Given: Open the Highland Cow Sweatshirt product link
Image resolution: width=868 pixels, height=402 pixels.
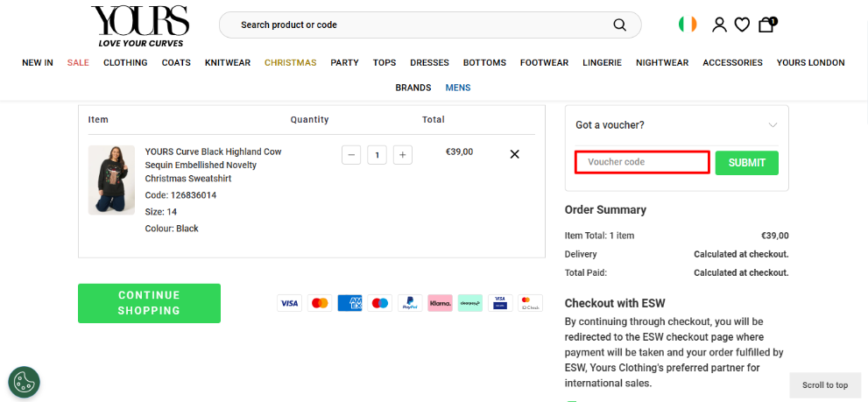Looking at the screenshot, I should tap(213, 165).
